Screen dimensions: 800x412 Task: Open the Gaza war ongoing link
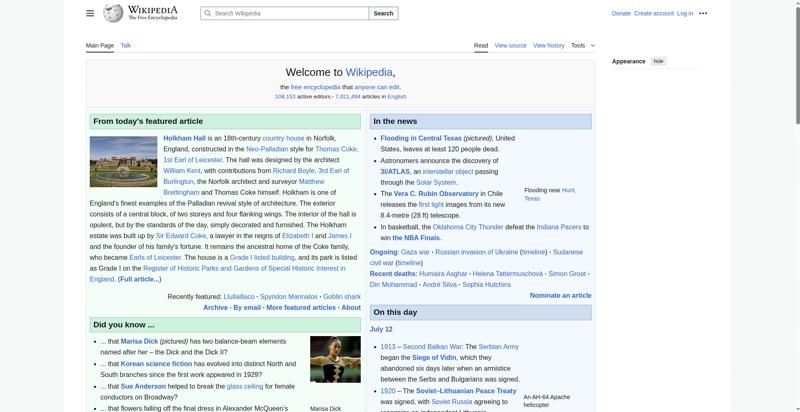point(415,252)
